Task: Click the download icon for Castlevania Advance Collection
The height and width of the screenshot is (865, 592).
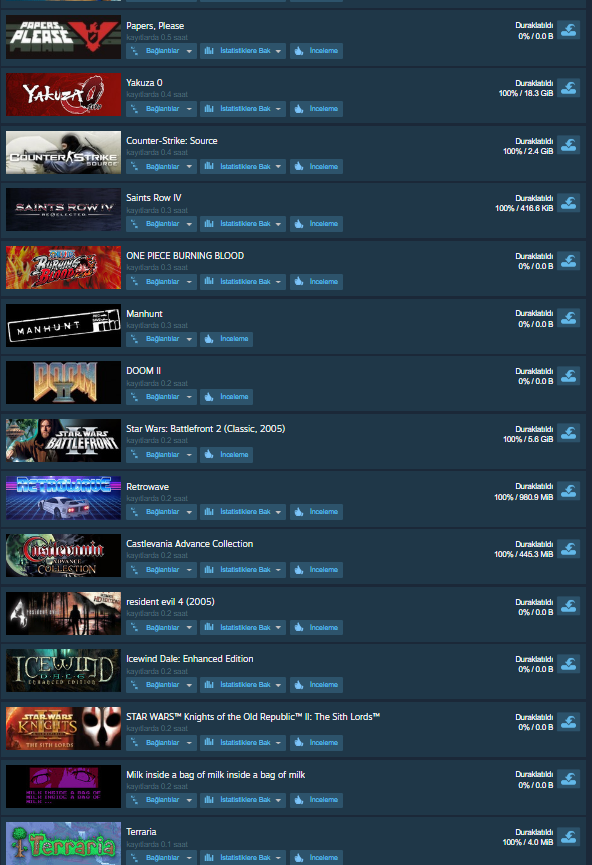Action: [x=568, y=549]
